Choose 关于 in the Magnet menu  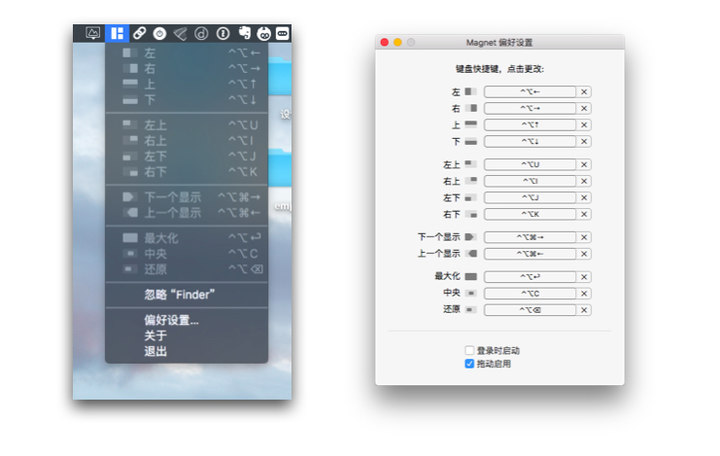tap(186, 336)
